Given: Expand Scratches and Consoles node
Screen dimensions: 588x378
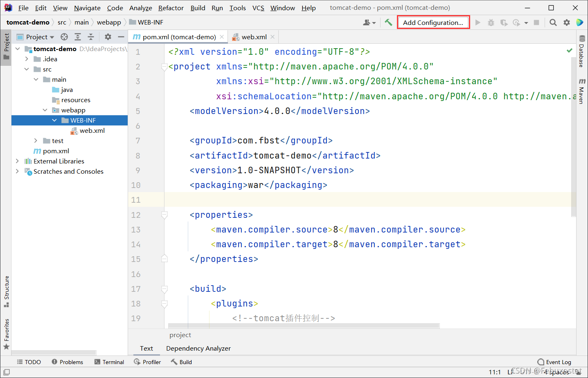Looking at the screenshot, I should [18, 171].
